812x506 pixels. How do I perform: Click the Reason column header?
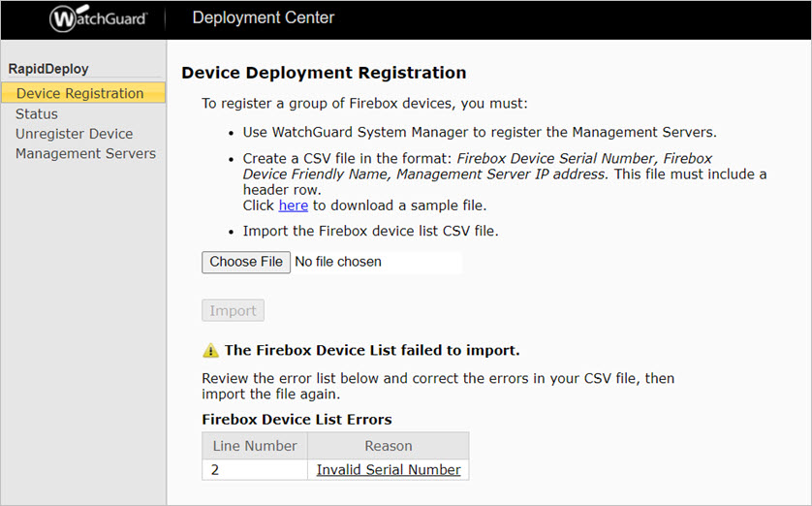389,446
